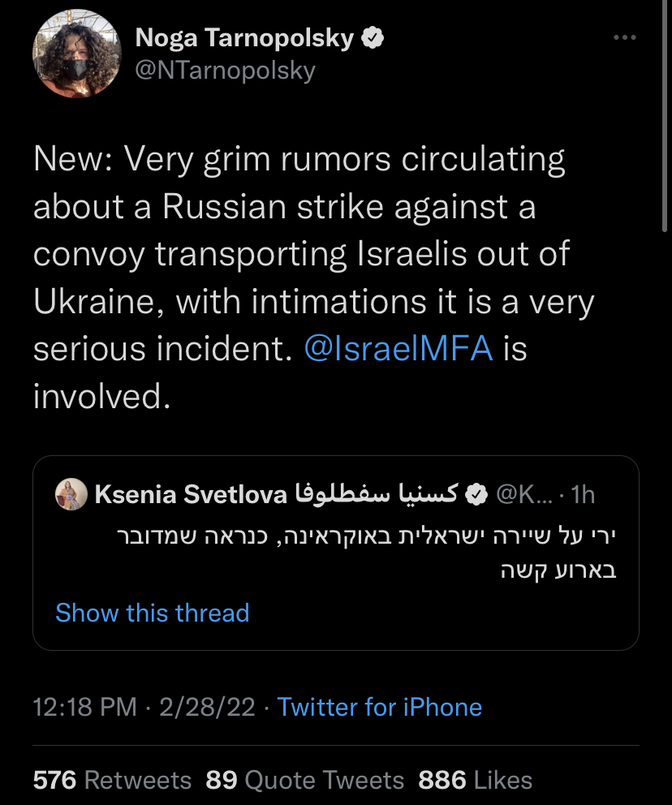Screen dimensions: 672x805
Task: View the 576 Retweets list
Action: [x=112, y=781]
